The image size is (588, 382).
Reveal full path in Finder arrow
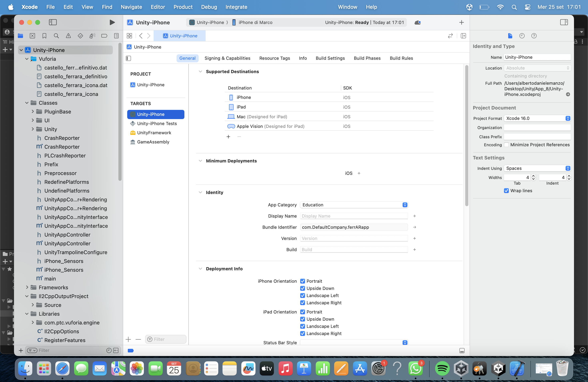pyautogui.click(x=568, y=95)
